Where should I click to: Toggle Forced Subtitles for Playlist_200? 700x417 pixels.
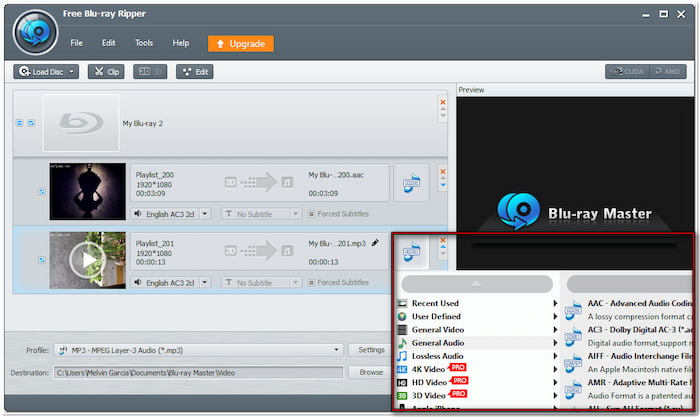(311, 214)
